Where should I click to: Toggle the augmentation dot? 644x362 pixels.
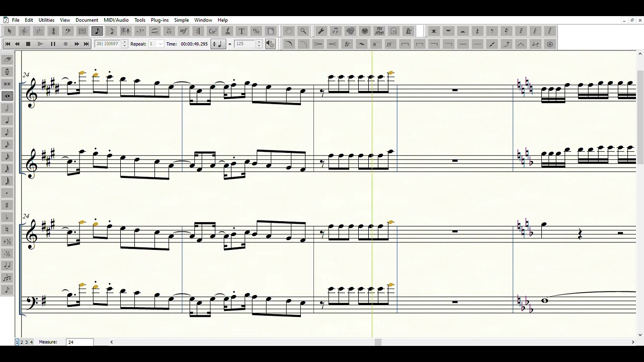tap(8, 193)
